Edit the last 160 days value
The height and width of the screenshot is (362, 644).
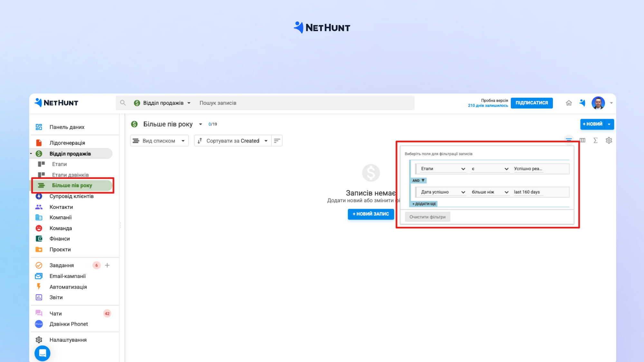(528, 192)
